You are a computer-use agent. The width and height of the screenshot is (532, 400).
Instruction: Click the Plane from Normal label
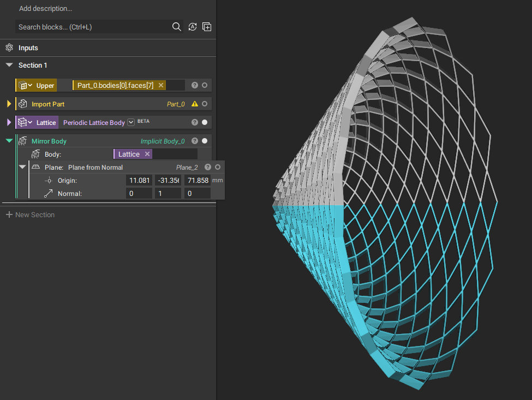[x=95, y=168]
